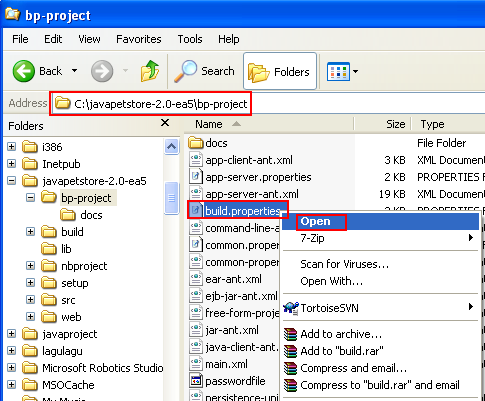
Task: Open the Favorites menu
Action: (x=139, y=39)
